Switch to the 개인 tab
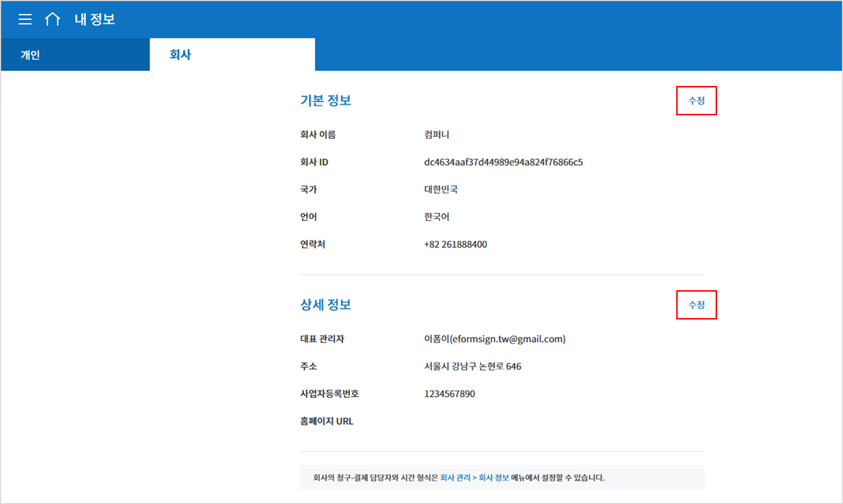843x504 pixels. [30, 55]
